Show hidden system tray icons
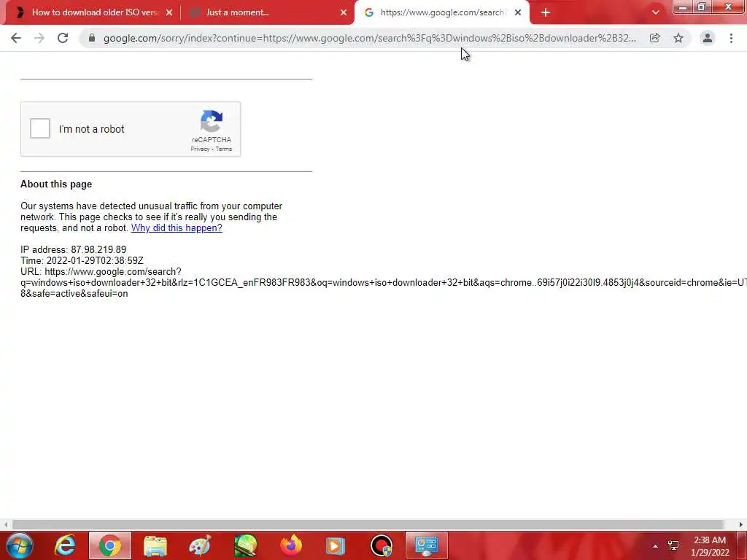Viewport: 747px width, 560px height. (x=656, y=545)
